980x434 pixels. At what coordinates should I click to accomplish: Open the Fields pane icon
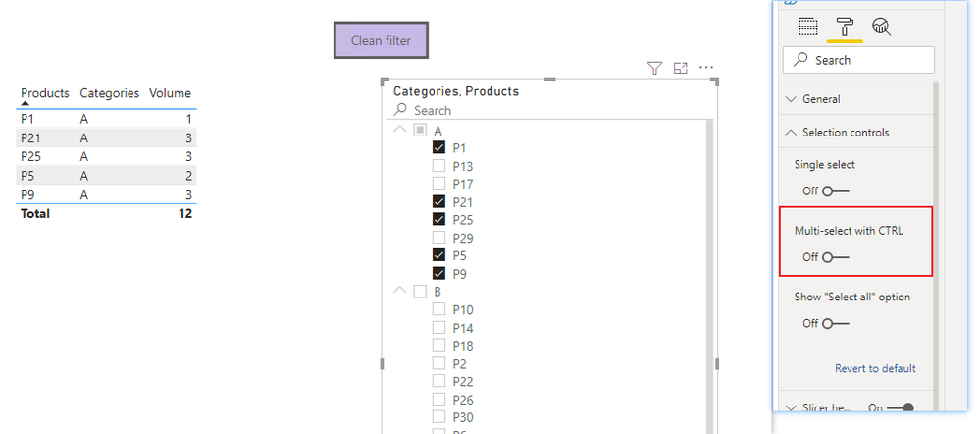tap(807, 27)
